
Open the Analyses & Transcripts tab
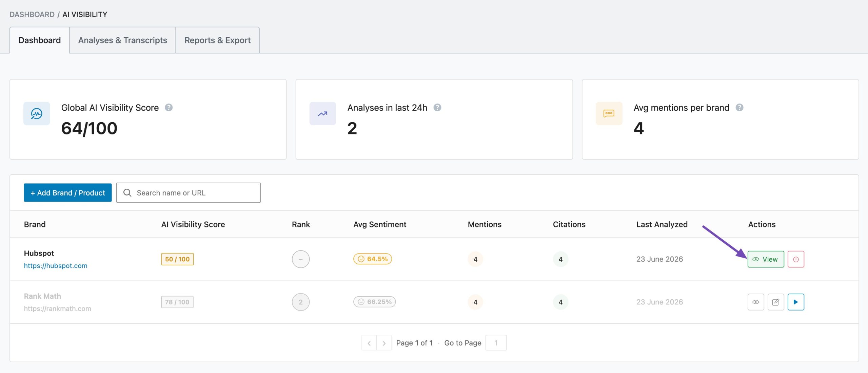pyautogui.click(x=123, y=40)
